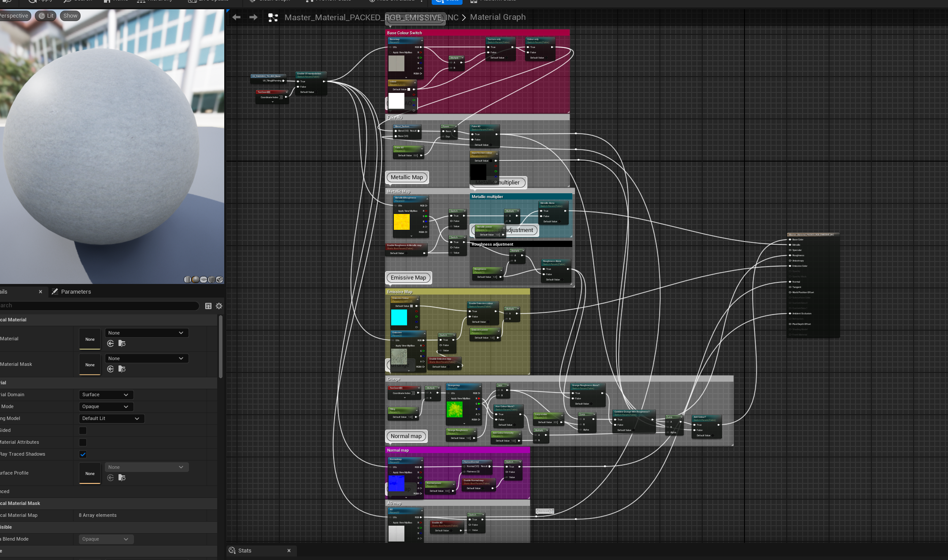The height and width of the screenshot is (560, 948).
Task: Click the cyan Emissive Colour swatch
Action: (x=399, y=317)
